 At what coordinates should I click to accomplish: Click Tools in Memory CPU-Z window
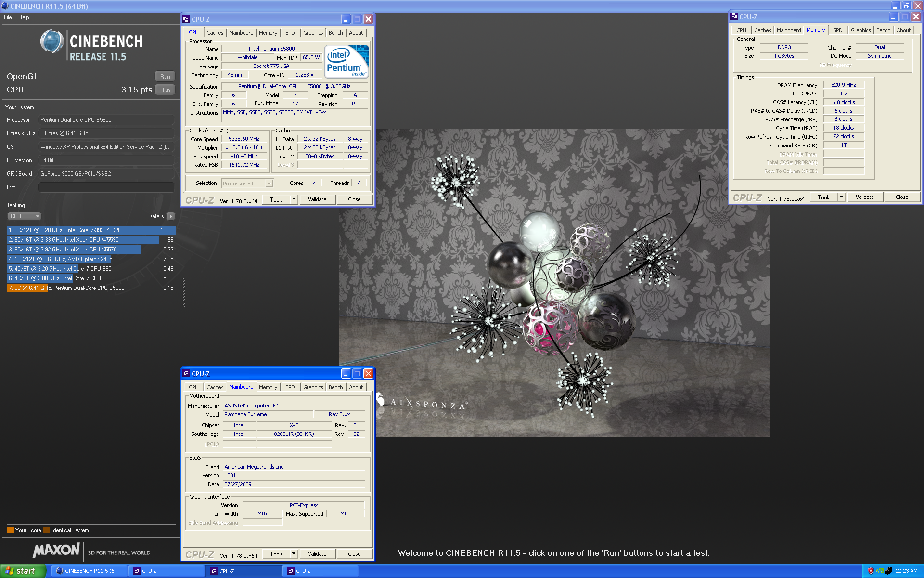coord(824,197)
